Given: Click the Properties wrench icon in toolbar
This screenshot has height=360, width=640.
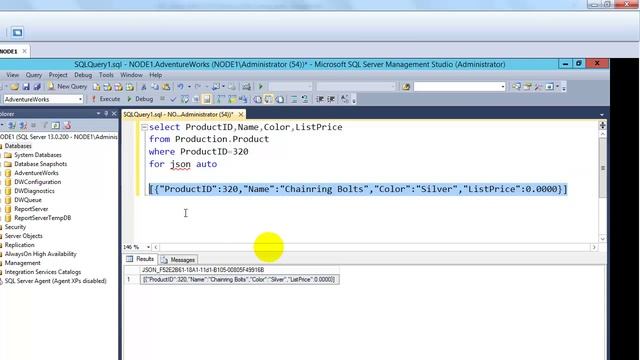Looking at the screenshot, I should click(538, 87).
